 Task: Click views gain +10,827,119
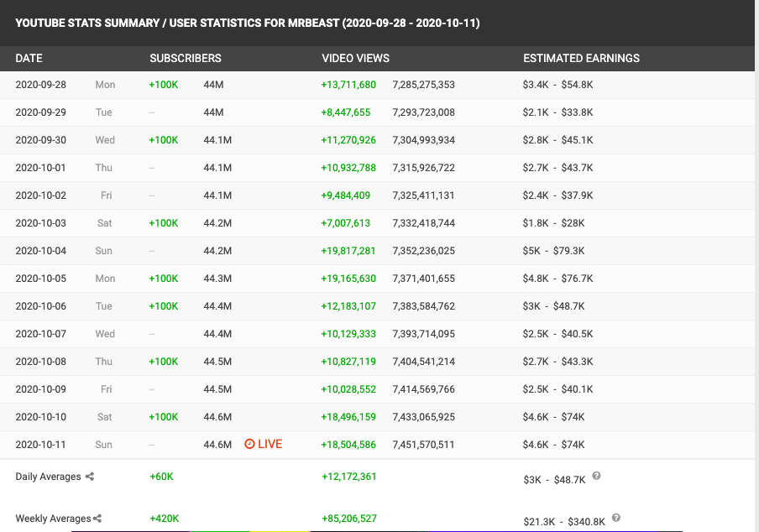348,362
